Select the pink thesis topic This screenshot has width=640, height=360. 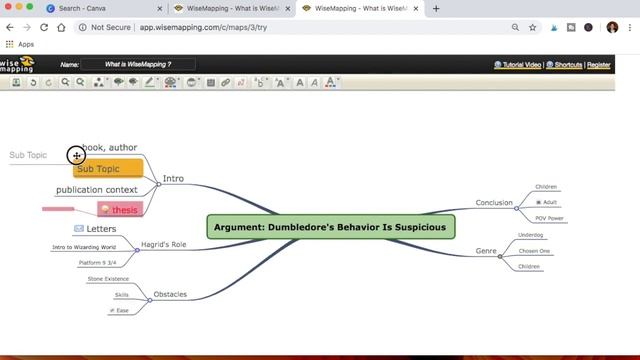pos(120,209)
